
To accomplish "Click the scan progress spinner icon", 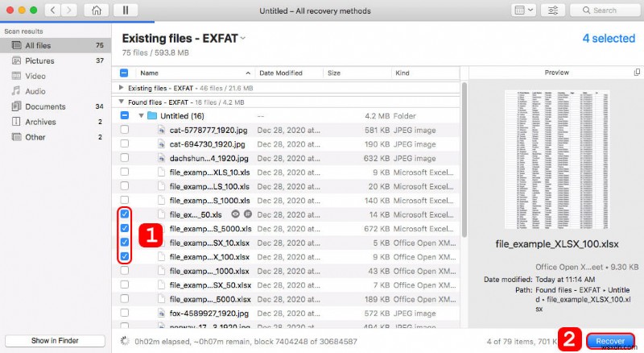I will (x=125, y=341).
